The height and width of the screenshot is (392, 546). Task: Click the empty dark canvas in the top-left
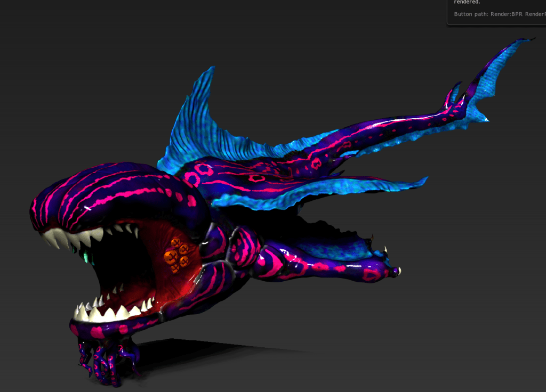coord(80,64)
